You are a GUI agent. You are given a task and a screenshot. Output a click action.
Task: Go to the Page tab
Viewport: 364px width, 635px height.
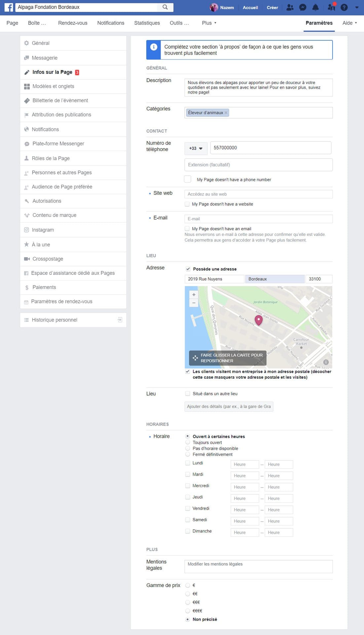(12, 23)
